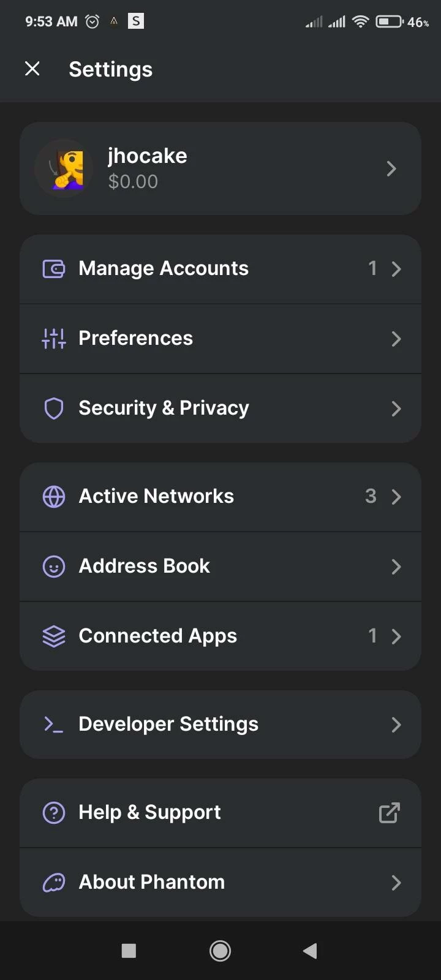Expand the chevron on the Address Book row
This screenshot has width=441, height=980.
tap(396, 567)
